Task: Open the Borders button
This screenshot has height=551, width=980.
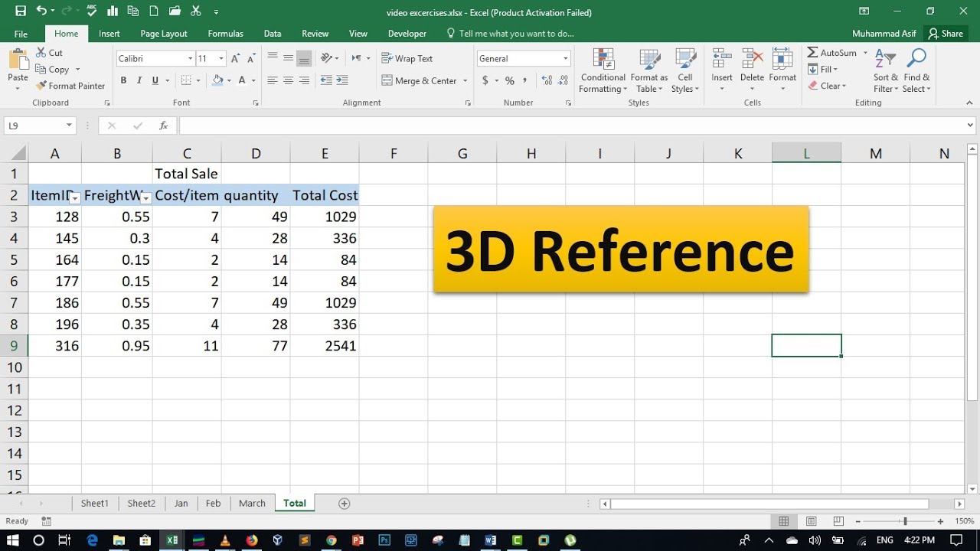Action: pyautogui.click(x=186, y=80)
